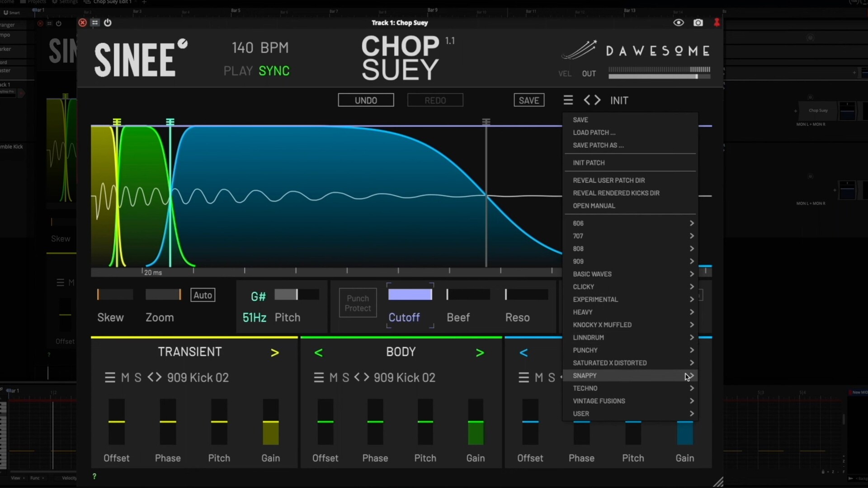Image resolution: width=868 pixels, height=488 pixels.
Task: Enable the Punch Protect button
Action: point(358,303)
